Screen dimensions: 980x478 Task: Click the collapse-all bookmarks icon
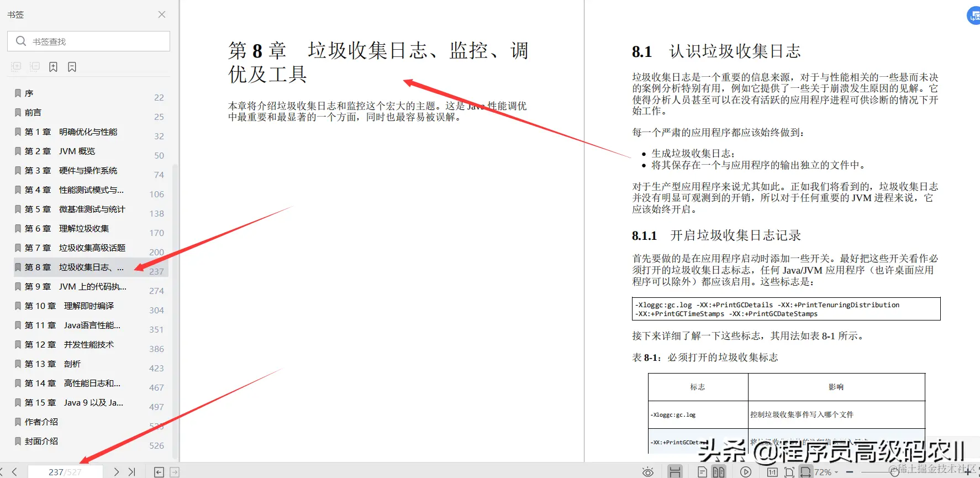pos(34,67)
